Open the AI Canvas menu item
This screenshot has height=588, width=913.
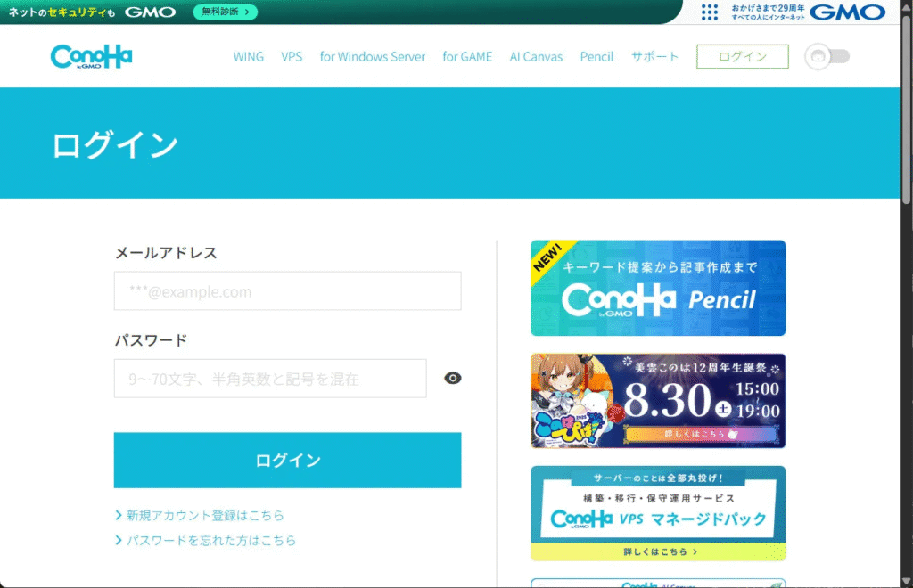click(536, 56)
